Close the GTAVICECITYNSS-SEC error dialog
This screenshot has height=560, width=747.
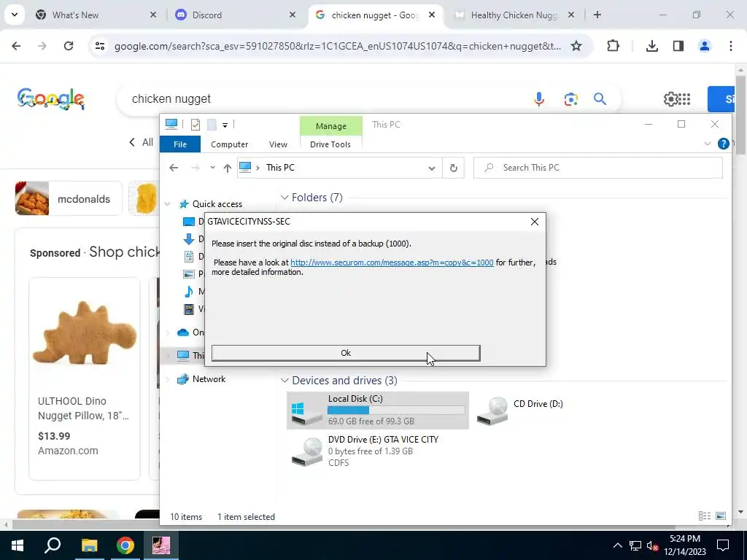(535, 222)
